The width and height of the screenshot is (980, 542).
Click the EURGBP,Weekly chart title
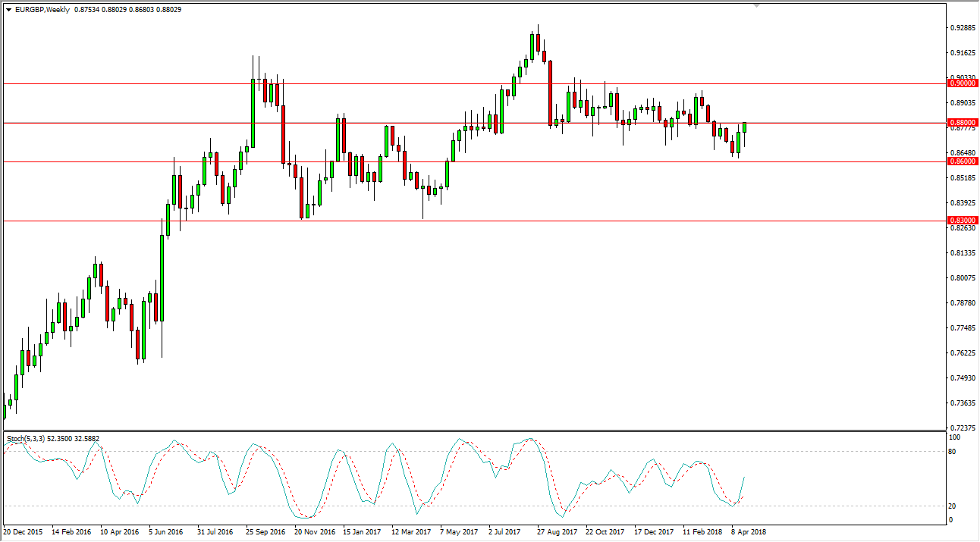pos(41,9)
